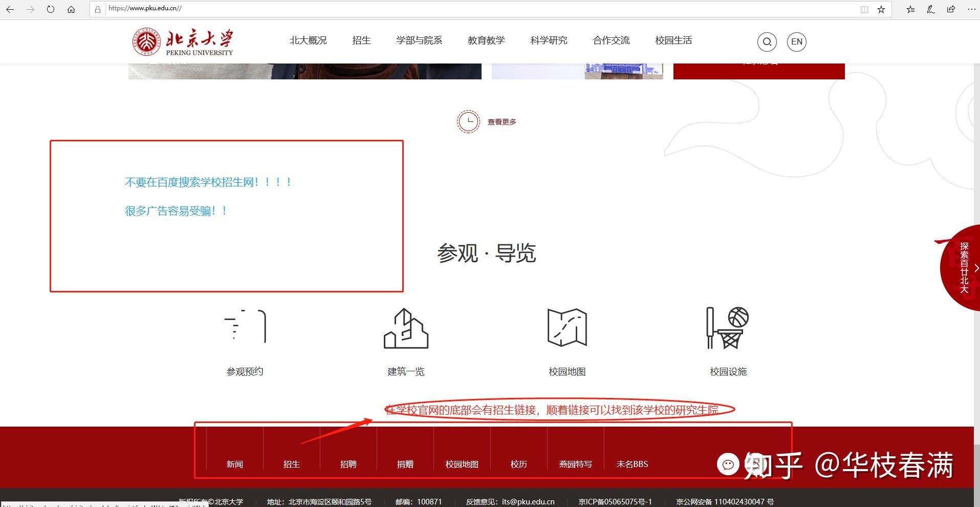Open 校园地图 in footer links
The image size is (980, 507).
pos(462,464)
